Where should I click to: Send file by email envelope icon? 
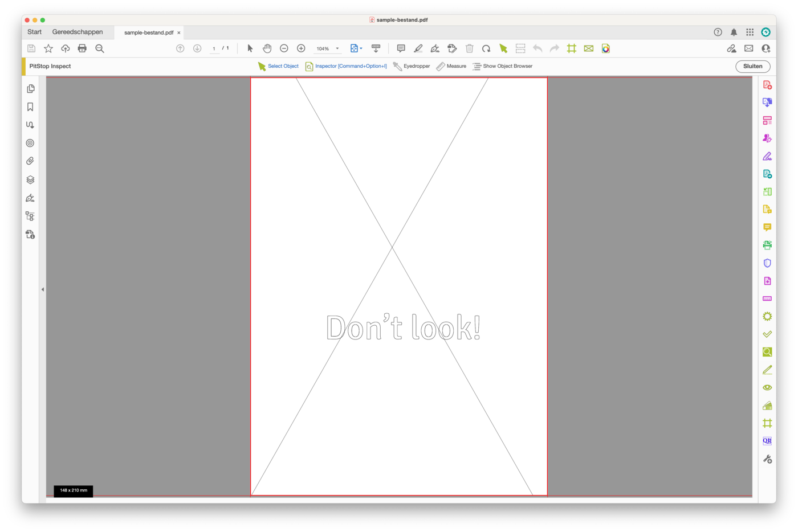[749, 49]
